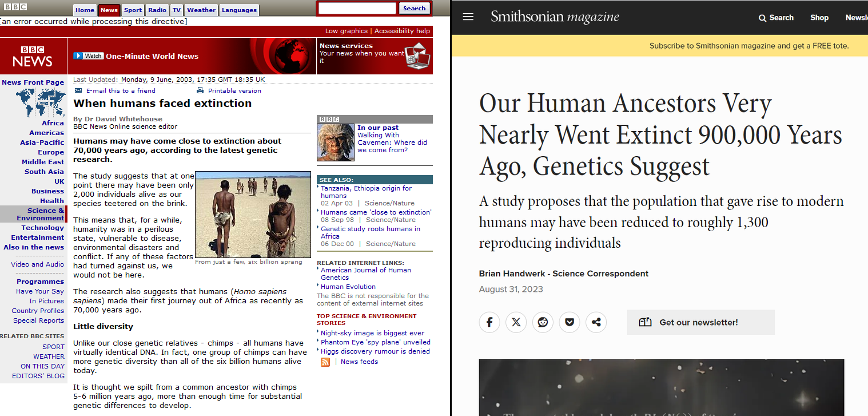Open One-Minute World News link
Screen dimensions: 868x416
[x=152, y=56]
